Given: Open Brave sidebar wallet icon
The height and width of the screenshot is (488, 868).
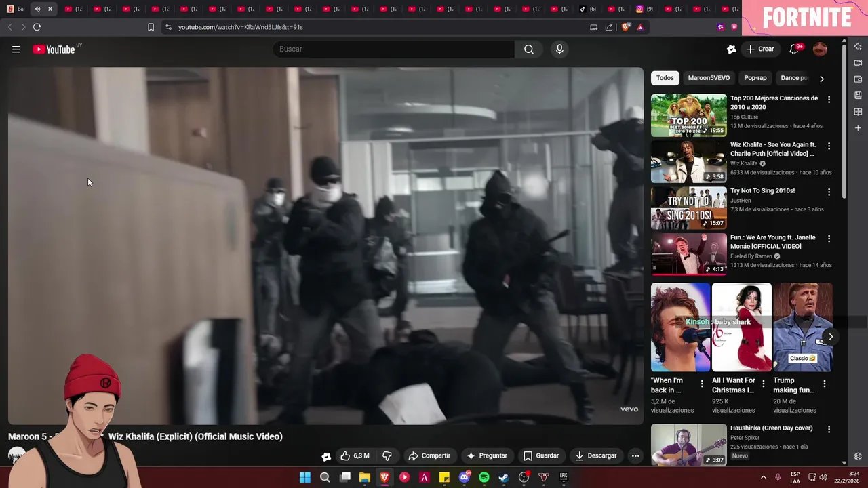Looking at the screenshot, I should click(x=858, y=79).
